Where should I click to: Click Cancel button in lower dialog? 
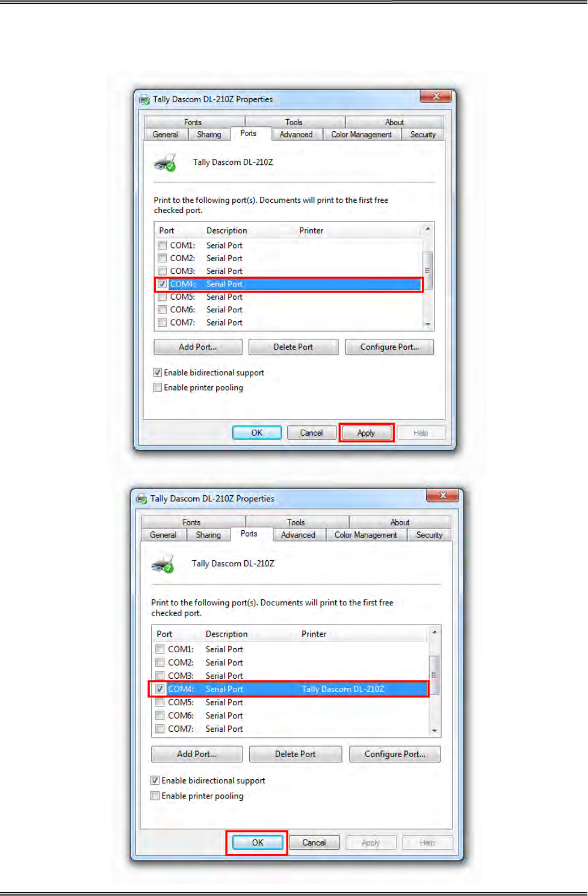(x=314, y=843)
